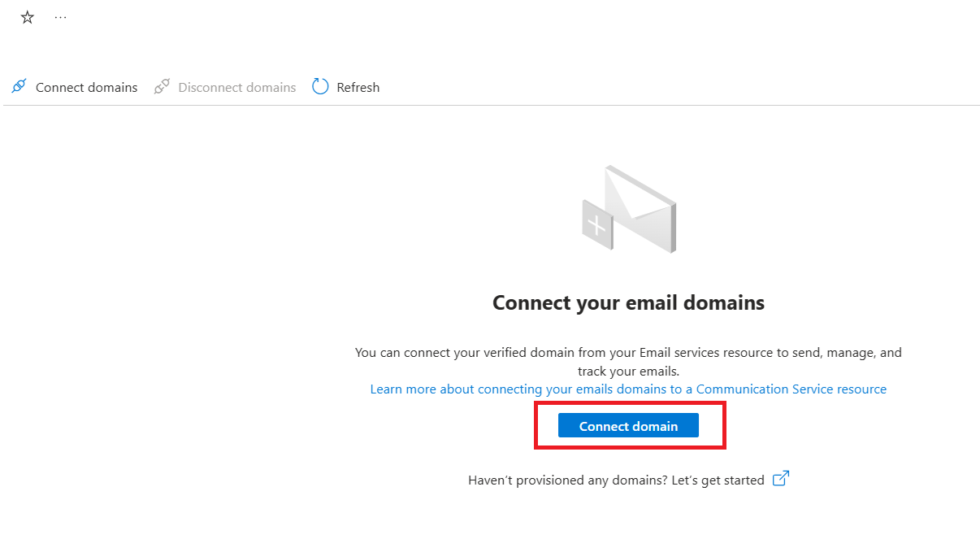Open the external link icon beside Let's get started
Image resolution: width=980 pixels, height=552 pixels.
pyautogui.click(x=780, y=479)
